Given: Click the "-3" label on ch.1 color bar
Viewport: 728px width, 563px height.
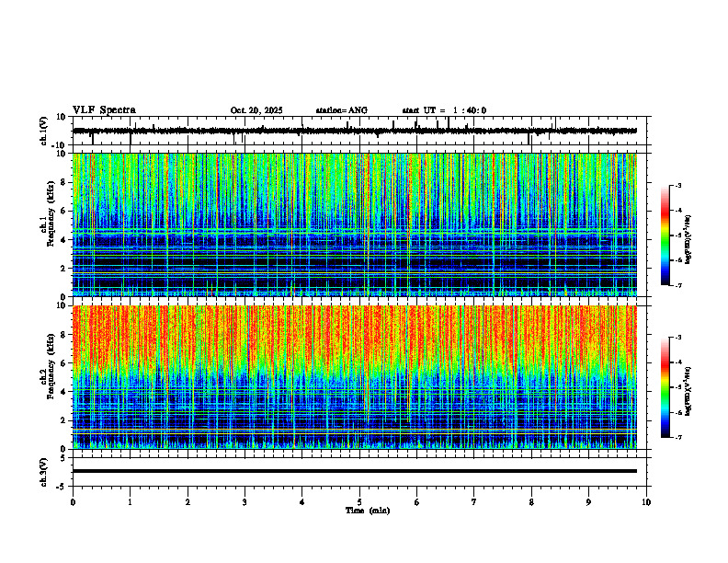Looking at the screenshot, I should (677, 186).
